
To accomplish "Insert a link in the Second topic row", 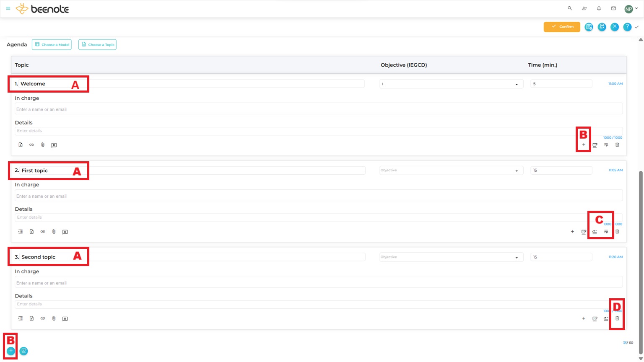I will [43, 318].
